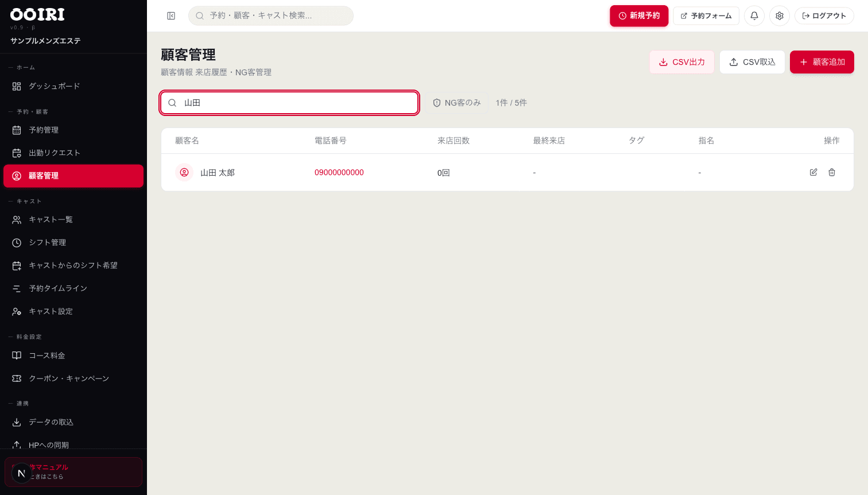Click the OOIRI logo

pos(38,14)
